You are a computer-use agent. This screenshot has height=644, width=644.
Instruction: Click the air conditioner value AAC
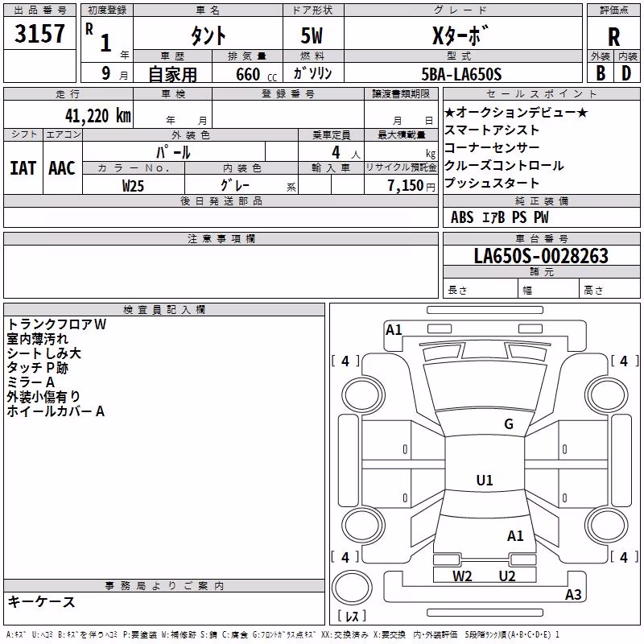(62, 168)
